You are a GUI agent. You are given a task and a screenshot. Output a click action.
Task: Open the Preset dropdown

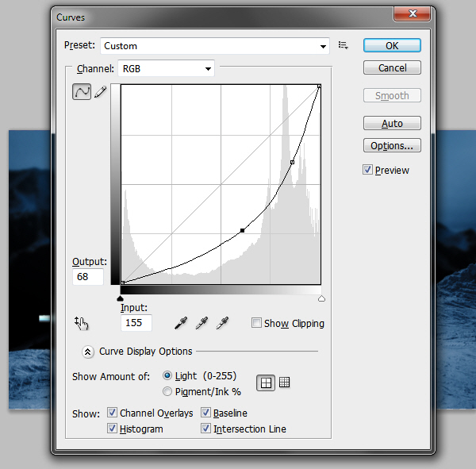215,46
